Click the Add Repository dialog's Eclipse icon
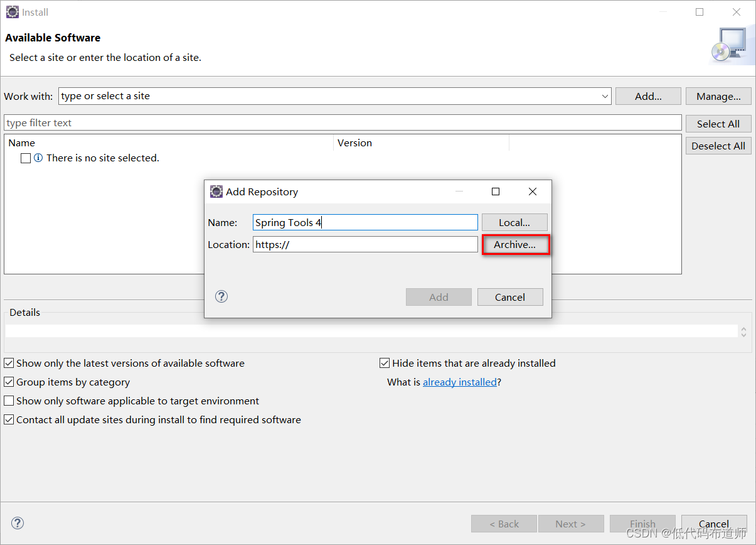 pyautogui.click(x=216, y=192)
